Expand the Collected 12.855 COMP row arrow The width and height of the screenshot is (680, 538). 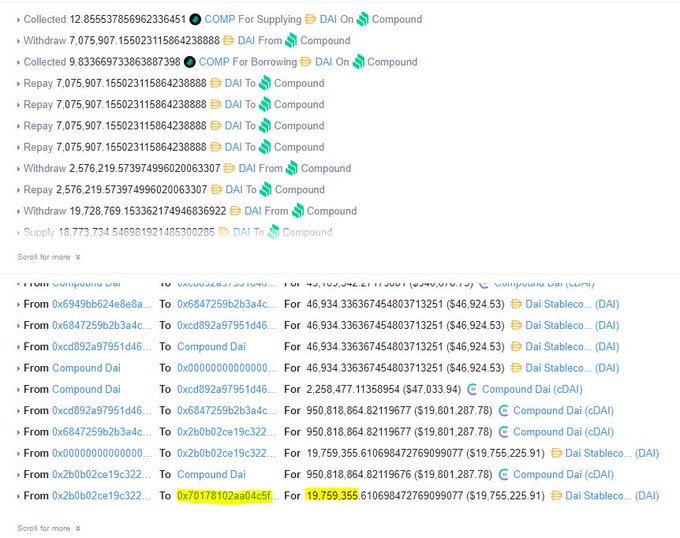point(18,20)
